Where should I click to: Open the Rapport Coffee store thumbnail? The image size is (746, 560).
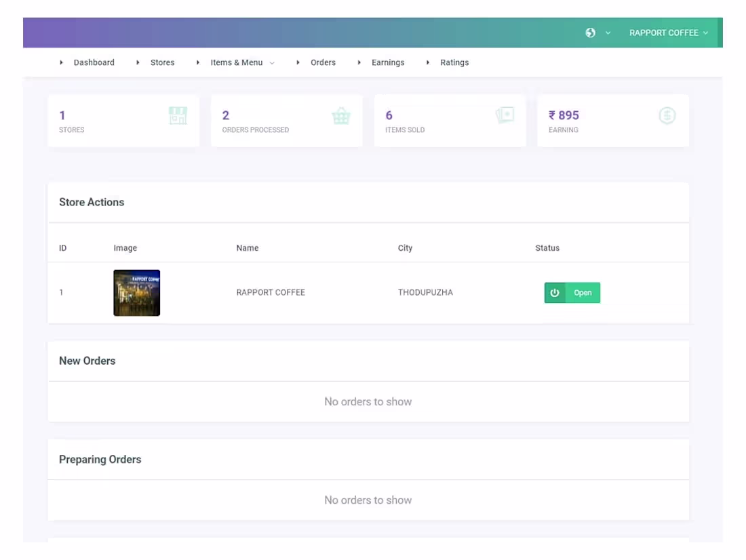point(136,293)
